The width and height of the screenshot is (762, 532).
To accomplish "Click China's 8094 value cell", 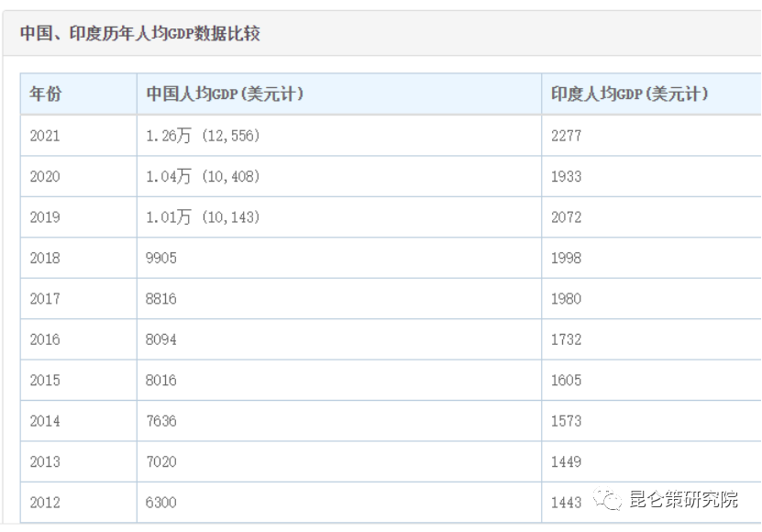I will click(x=161, y=339).
